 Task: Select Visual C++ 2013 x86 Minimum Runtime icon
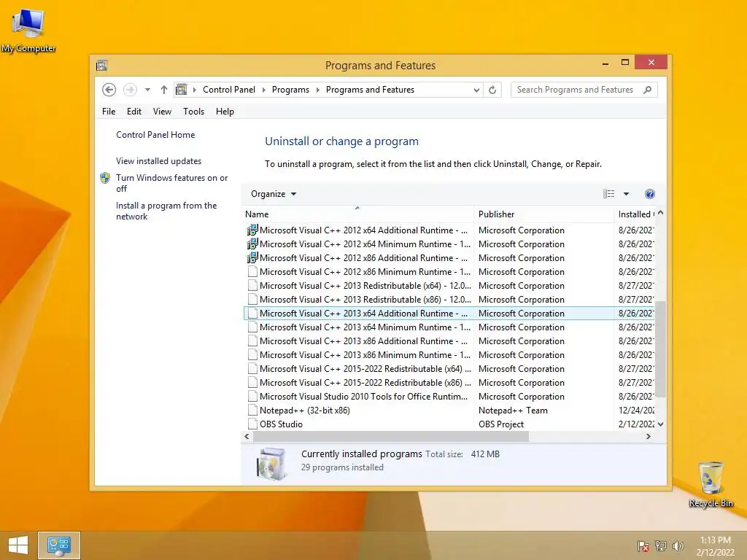coord(252,355)
